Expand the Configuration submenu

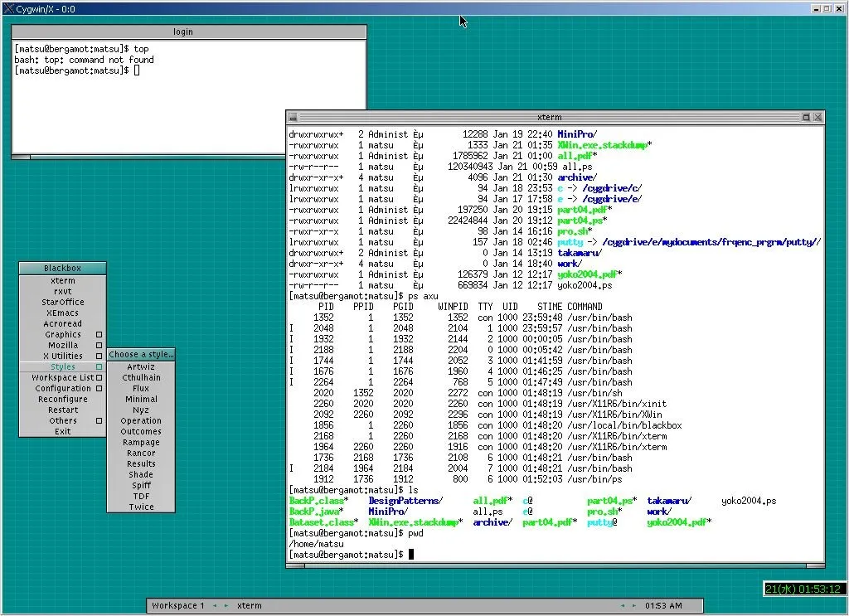pyautogui.click(x=63, y=389)
